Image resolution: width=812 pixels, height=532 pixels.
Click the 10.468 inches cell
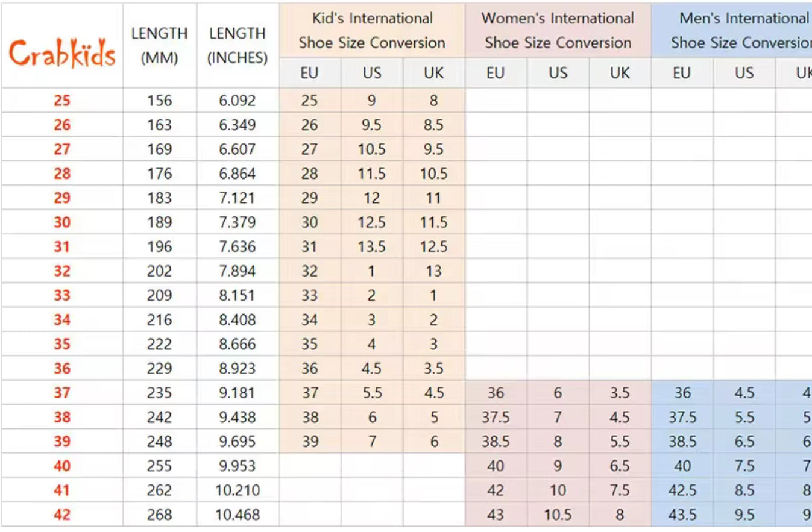click(238, 515)
